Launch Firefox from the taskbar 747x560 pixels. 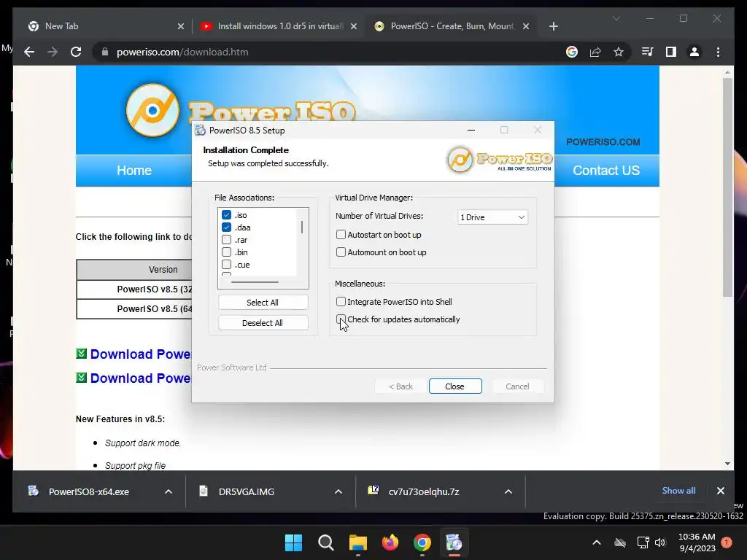tap(390, 542)
